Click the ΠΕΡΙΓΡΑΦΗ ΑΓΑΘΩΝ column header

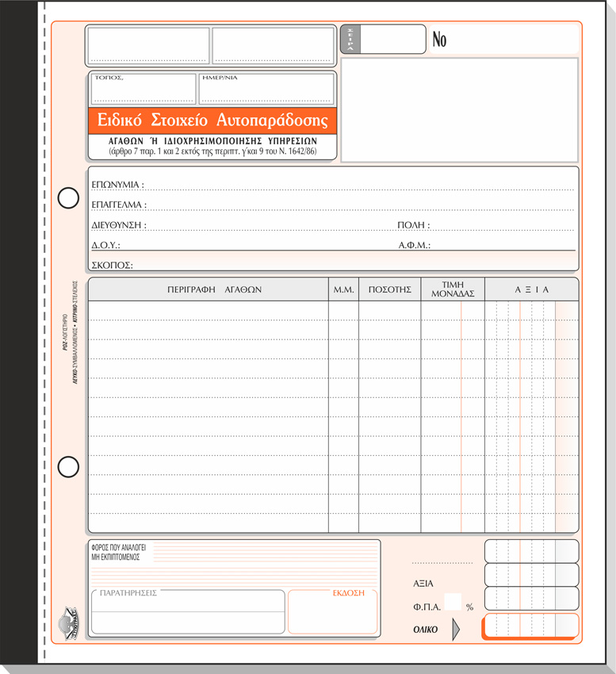click(x=209, y=290)
